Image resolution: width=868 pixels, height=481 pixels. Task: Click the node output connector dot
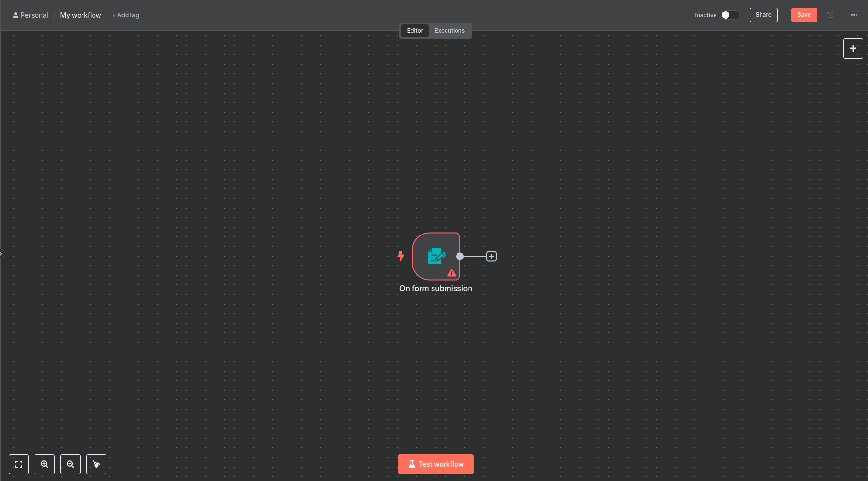pyautogui.click(x=460, y=256)
